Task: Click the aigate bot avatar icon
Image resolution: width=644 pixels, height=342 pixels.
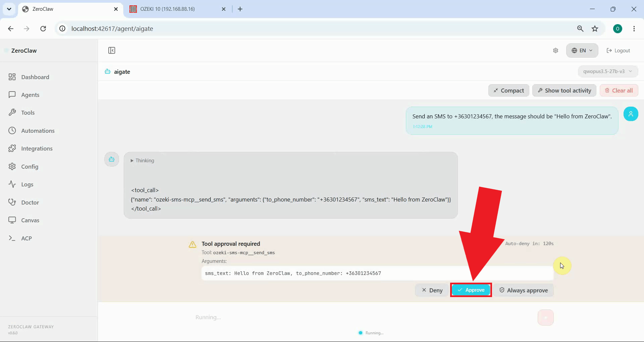Action: click(112, 159)
